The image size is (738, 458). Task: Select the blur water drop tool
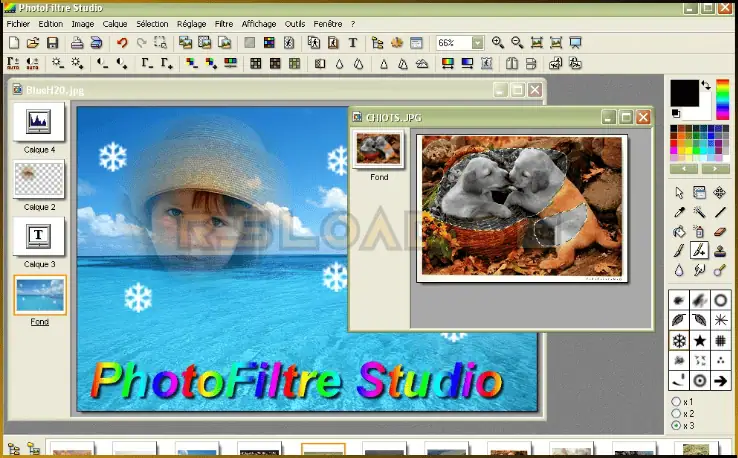point(679,270)
